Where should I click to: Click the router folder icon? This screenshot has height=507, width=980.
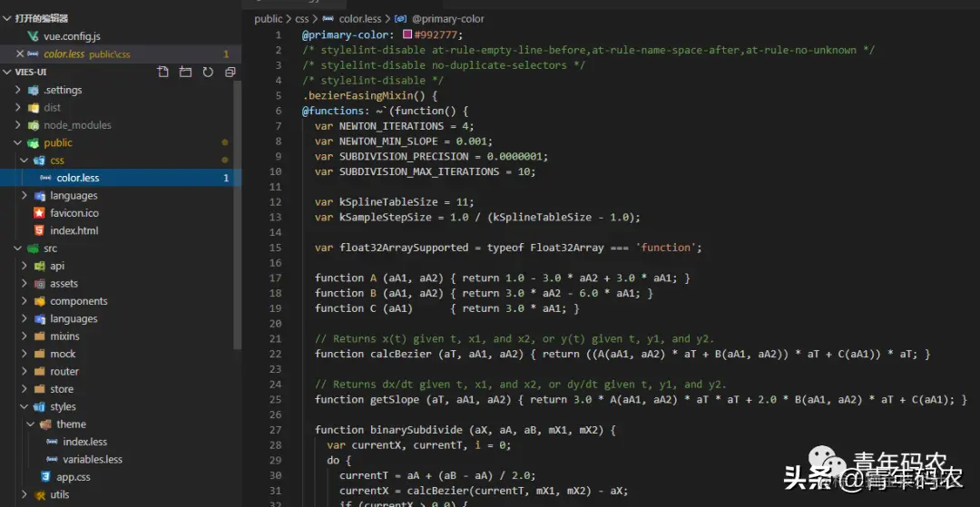pyautogui.click(x=39, y=371)
